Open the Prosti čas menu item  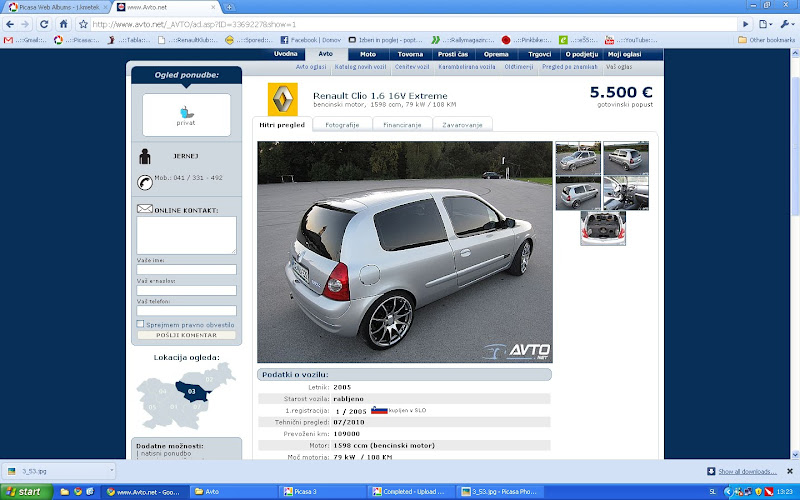(453, 54)
